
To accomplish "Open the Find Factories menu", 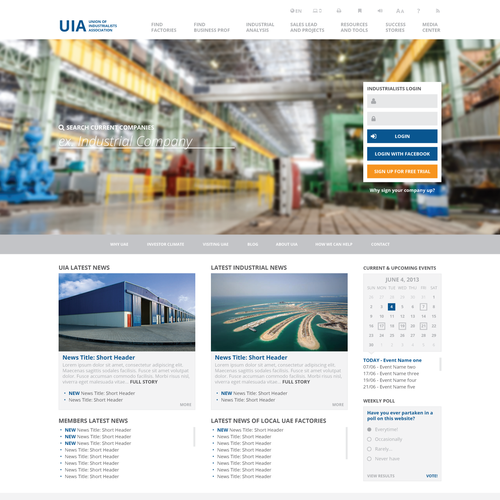I will [x=164, y=27].
